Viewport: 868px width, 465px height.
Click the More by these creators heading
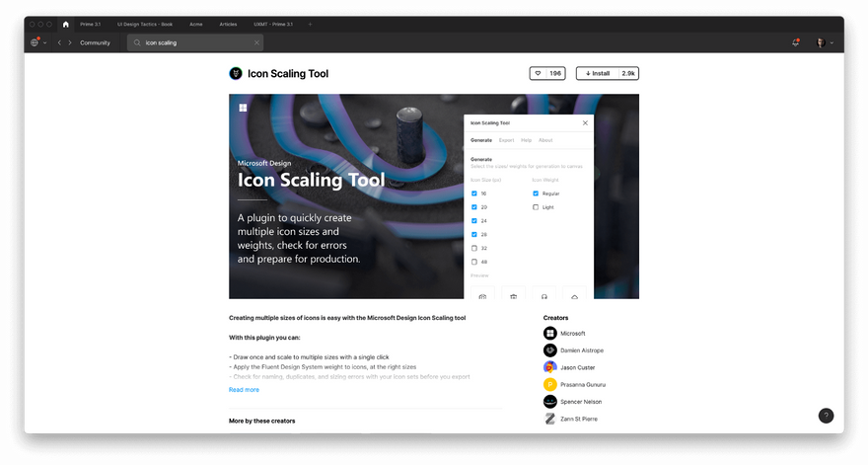(x=261, y=421)
